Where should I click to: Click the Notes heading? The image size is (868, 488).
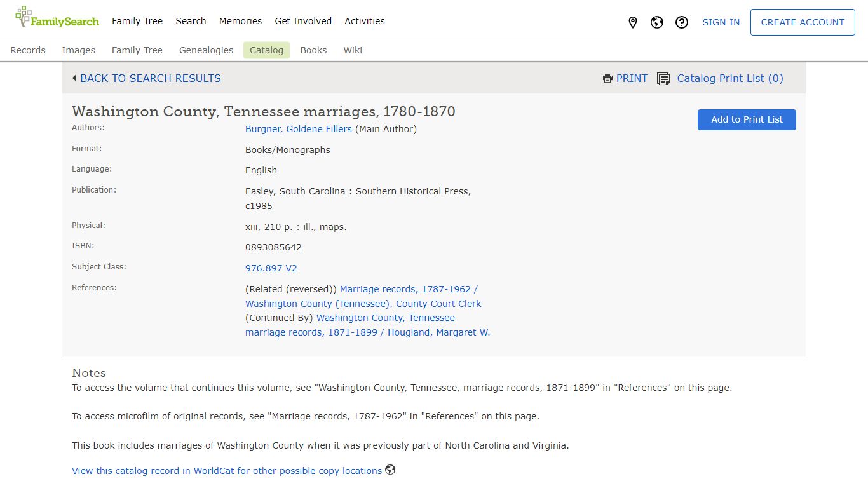(x=89, y=373)
